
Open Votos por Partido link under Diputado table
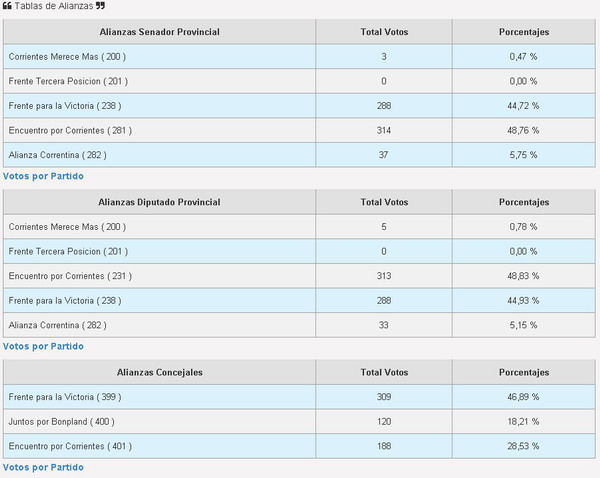pyautogui.click(x=43, y=346)
